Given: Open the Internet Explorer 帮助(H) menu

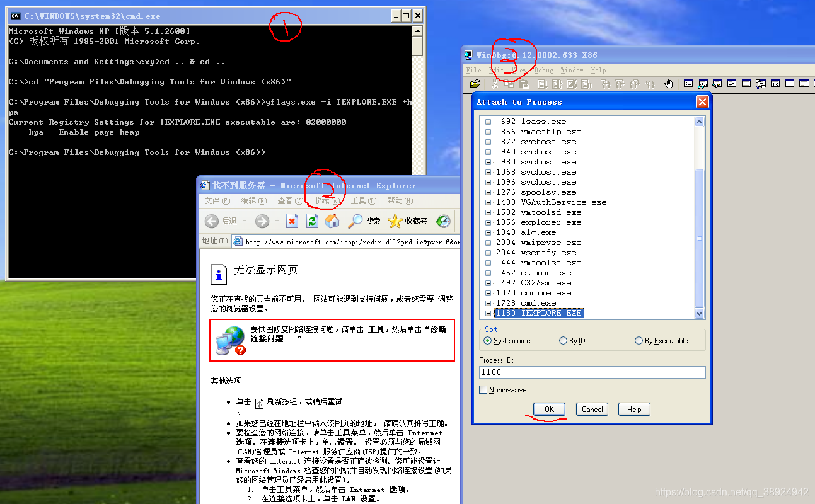Looking at the screenshot, I should point(400,201).
